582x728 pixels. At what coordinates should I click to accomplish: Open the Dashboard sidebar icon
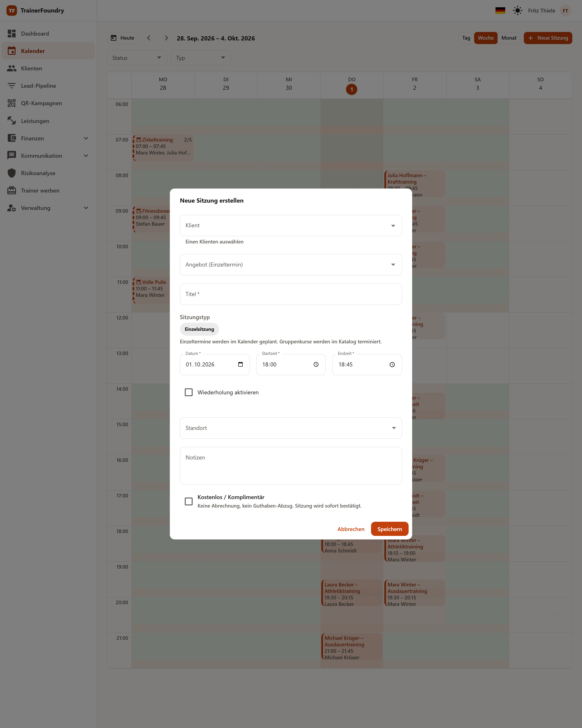(x=12, y=33)
